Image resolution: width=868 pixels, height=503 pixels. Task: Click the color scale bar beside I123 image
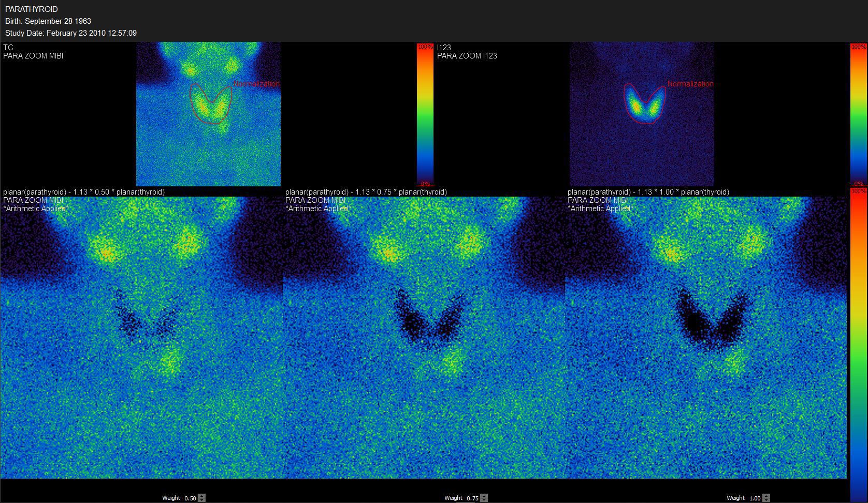click(x=858, y=114)
